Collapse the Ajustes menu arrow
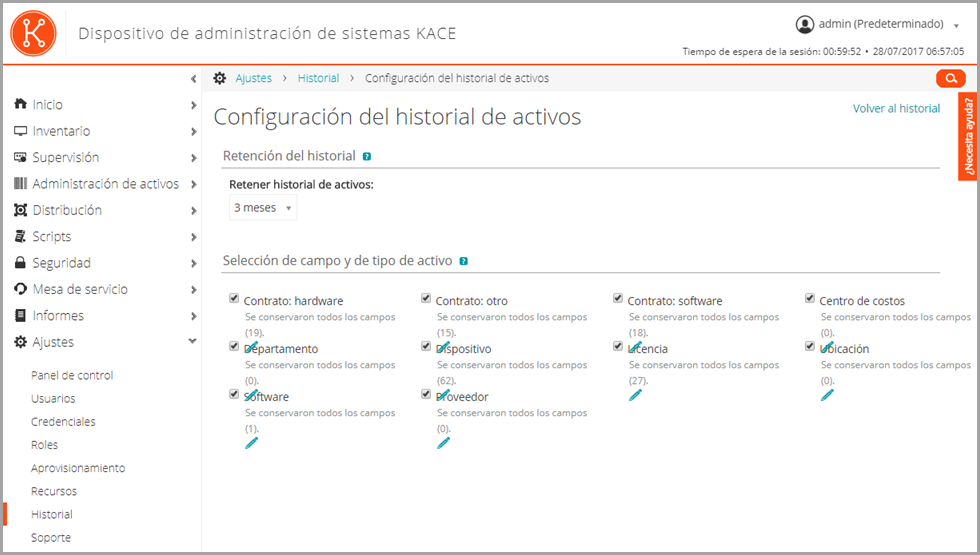Image resolution: width=980 pixels, height=555 pixels. coord(192,341)
